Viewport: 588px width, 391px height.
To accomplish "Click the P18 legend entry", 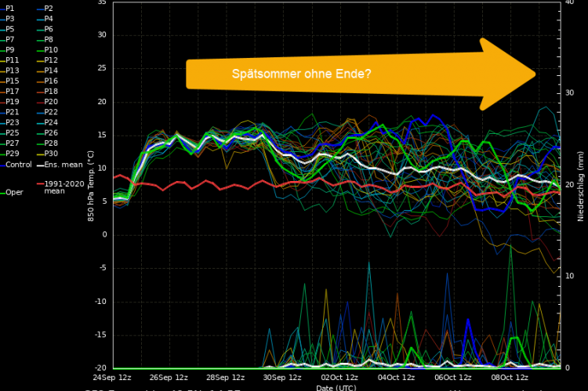I will click(x=49, y=91).
